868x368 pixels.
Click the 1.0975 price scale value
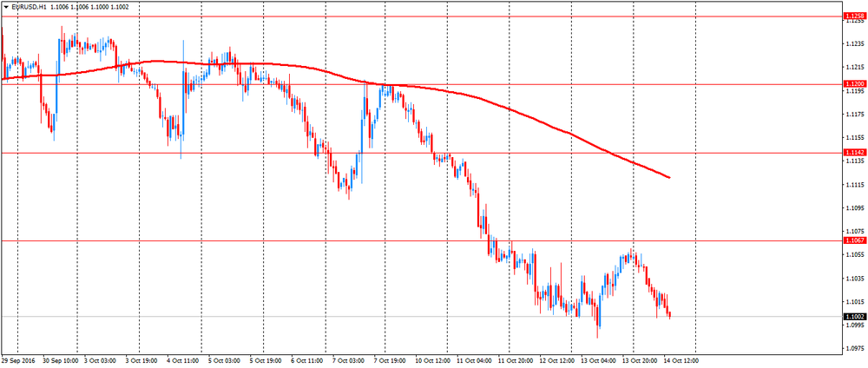coord(853,349)
